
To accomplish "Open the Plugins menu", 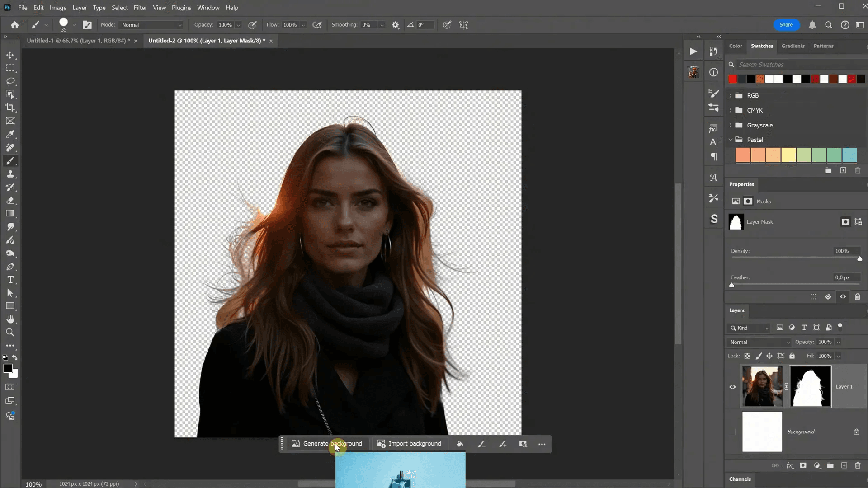I will 181,8.
